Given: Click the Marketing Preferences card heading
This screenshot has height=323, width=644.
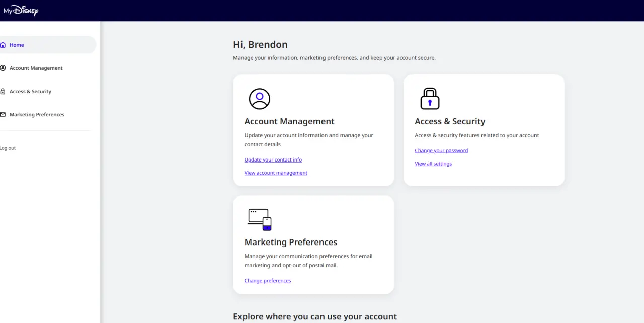Looking at the screenshot, I should (291, 242).
